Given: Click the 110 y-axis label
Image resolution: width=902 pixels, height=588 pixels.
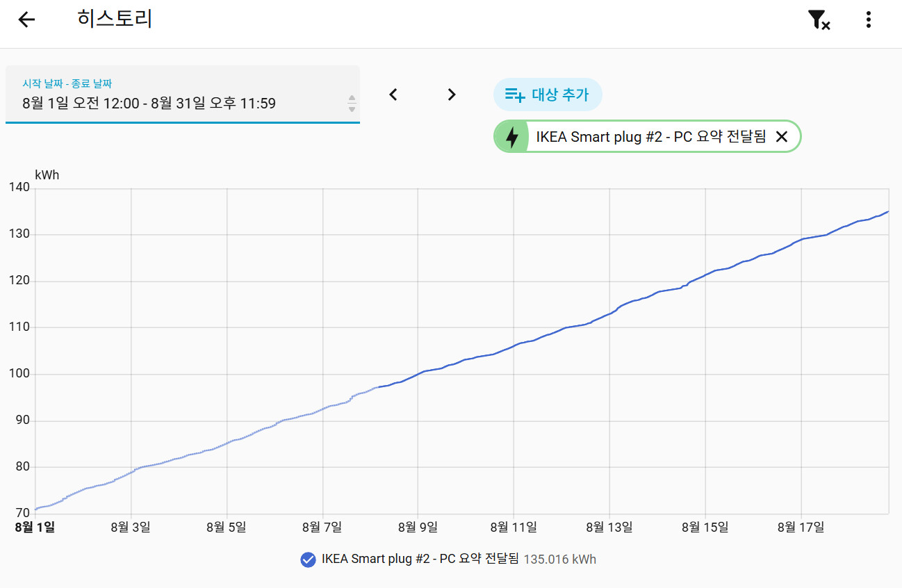Looking at the screenshot, I should pyautogui.click(x=19, y=327).
